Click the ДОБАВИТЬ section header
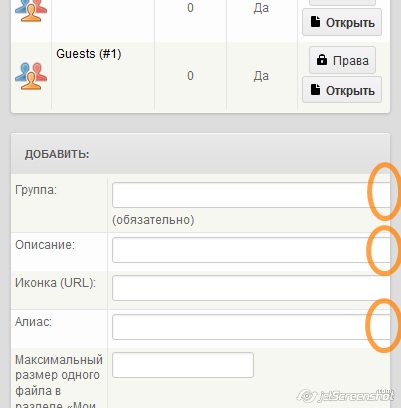 click(x=57, y=154)
